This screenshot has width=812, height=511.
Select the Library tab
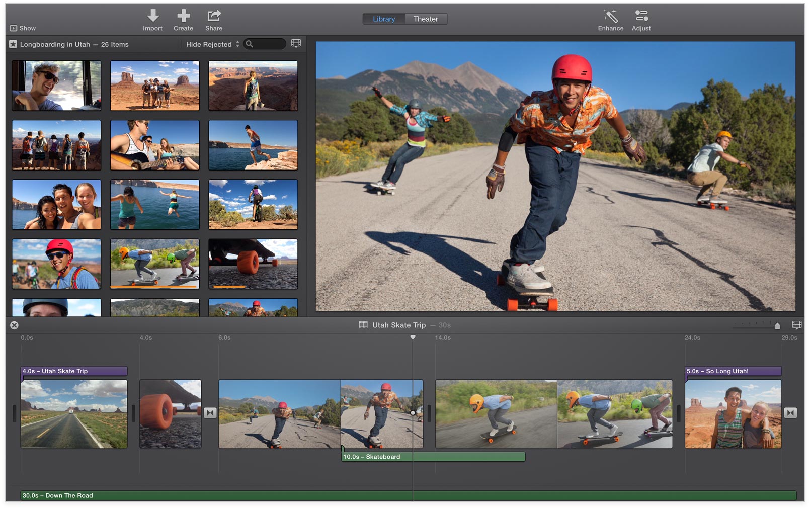[x=384, y=19]
